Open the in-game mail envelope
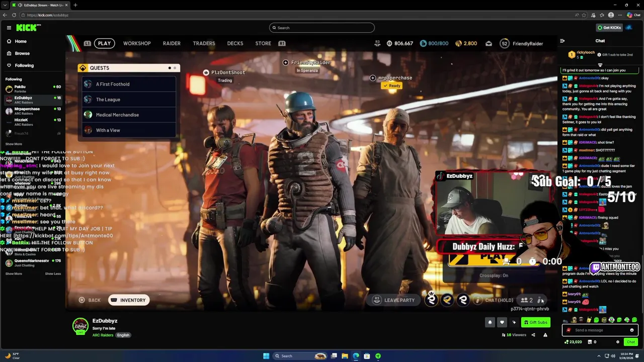 tap(489, 44)
